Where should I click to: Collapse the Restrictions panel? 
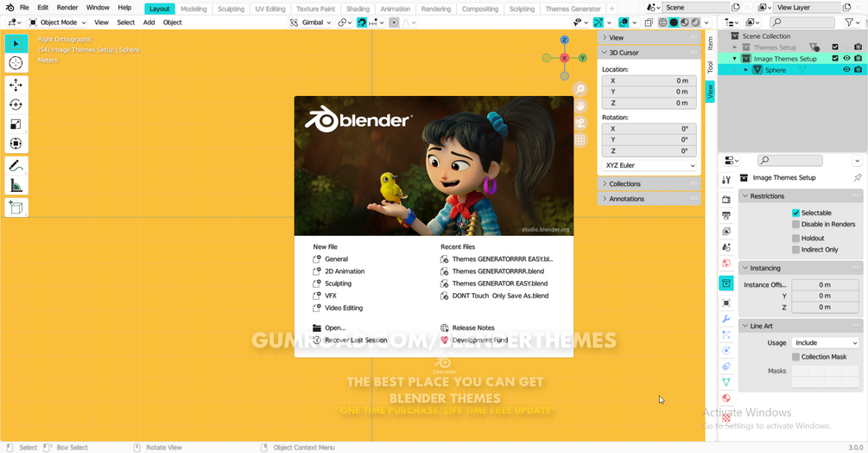pos(801,196)
